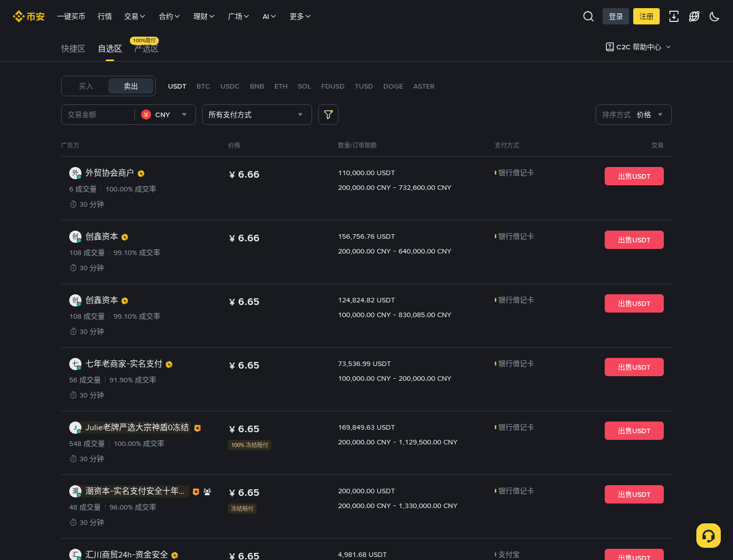Click verified badge beside 七年老商家-实名支付

click(169, 365)
